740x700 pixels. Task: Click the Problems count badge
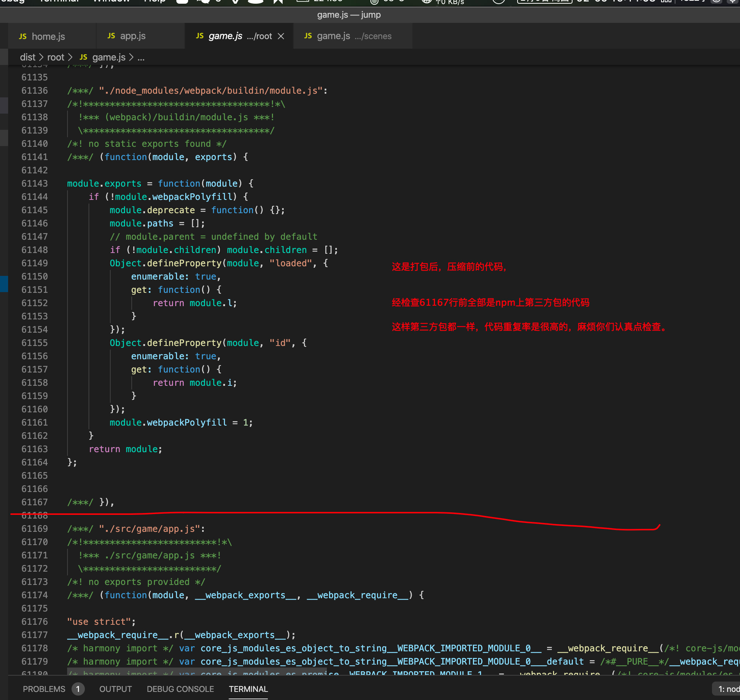[78, 689]
